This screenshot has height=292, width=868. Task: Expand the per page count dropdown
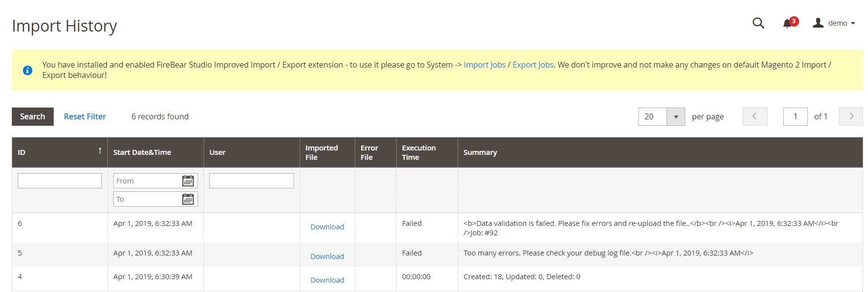click(x=675, y=117)
